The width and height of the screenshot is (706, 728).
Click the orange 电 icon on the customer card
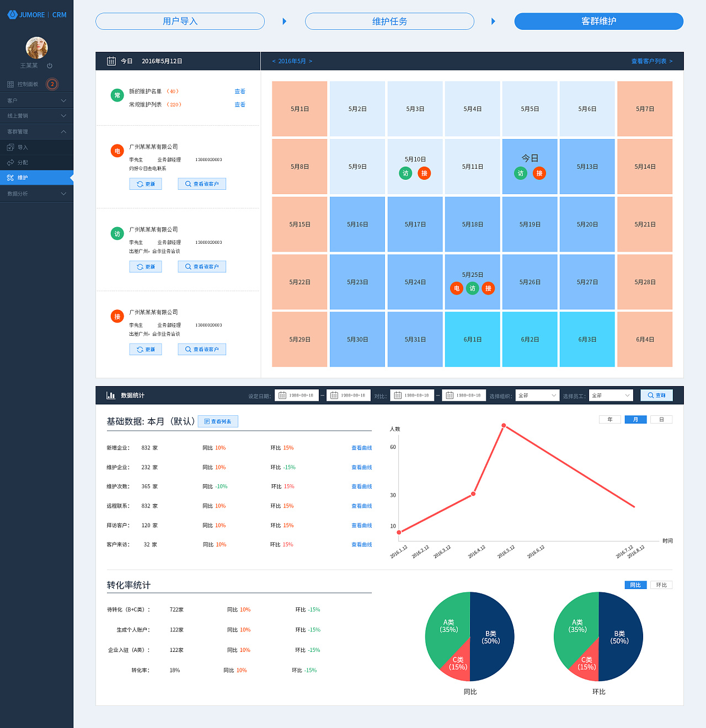click(117, 151)
